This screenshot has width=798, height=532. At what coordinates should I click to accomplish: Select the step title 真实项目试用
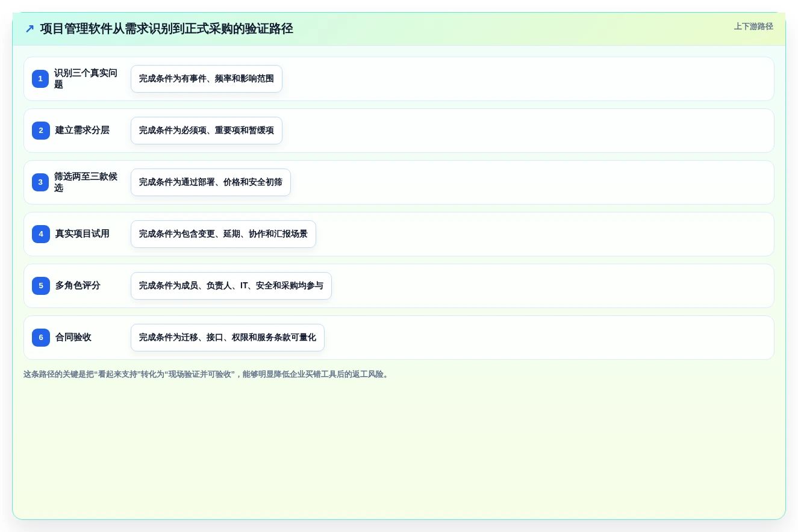coord(83,234)
